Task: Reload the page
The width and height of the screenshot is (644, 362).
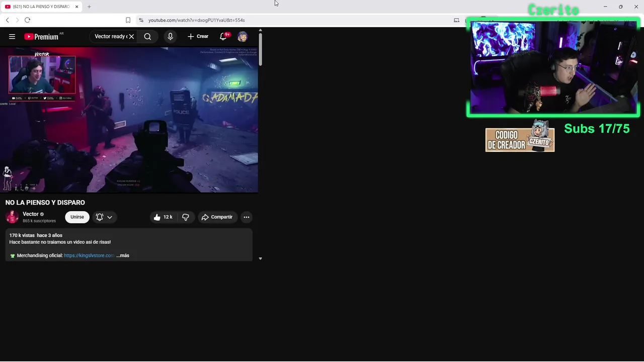Action: [x=27, y=20]
